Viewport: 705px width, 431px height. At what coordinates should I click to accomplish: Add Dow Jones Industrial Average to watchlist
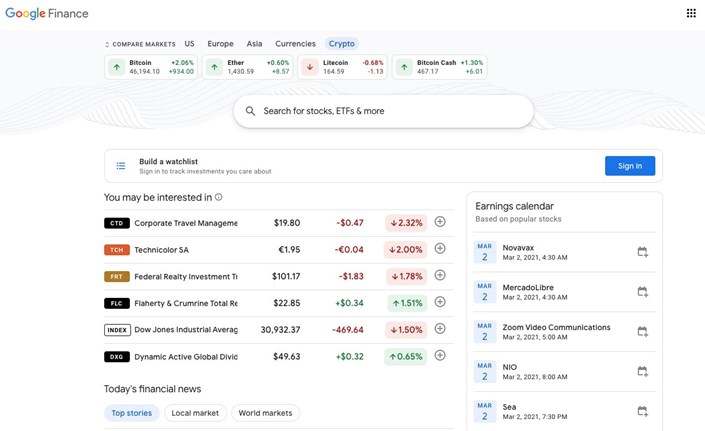tap(440, 329)
